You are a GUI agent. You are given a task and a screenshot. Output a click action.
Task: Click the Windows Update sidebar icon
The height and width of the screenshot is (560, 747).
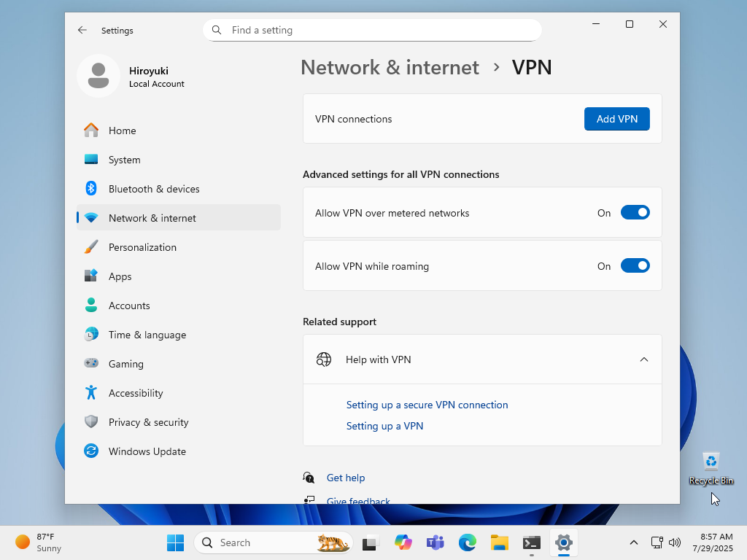(x=90, y=451)
